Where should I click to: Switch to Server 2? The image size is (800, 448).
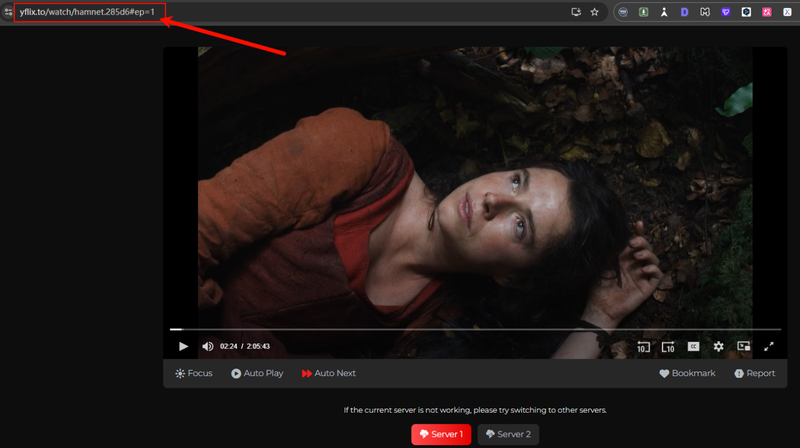508,434
